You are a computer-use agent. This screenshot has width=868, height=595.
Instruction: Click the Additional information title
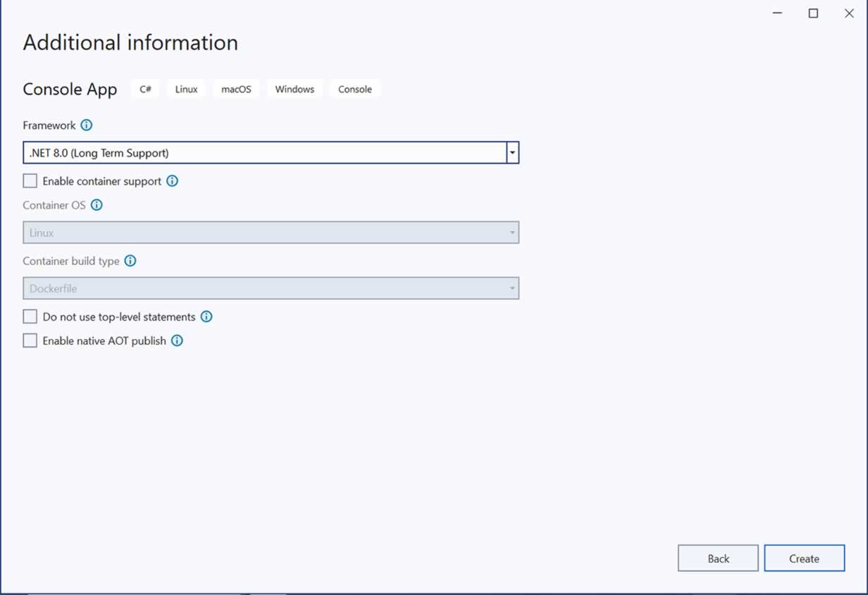click(x=130, y=42)
